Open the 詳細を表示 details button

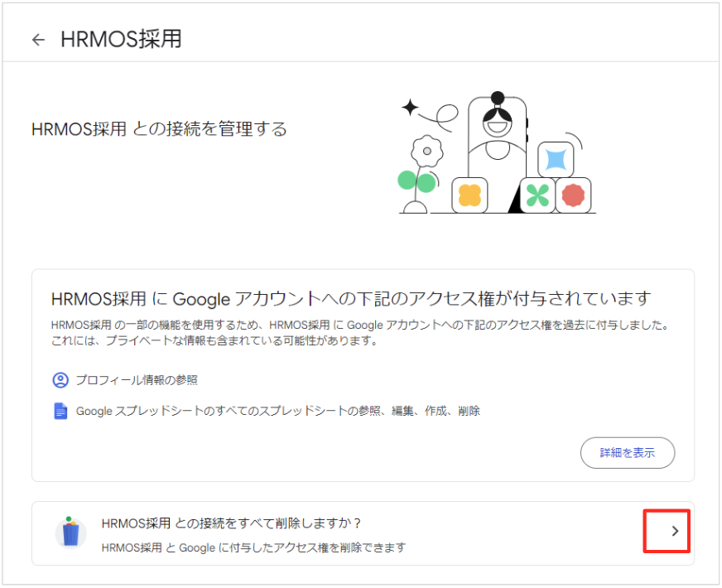[x=627, y=453]
